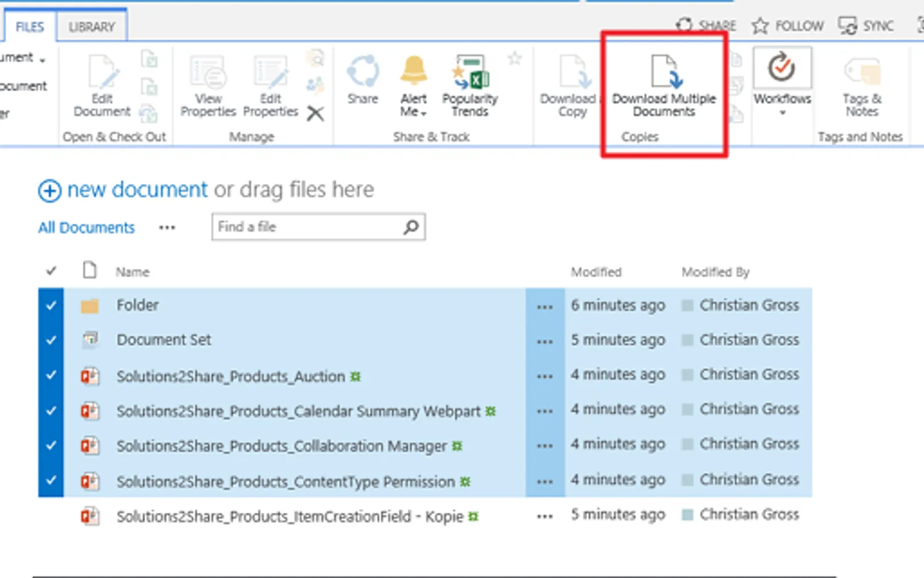
Task: Open the ellipsis menu for Folder
Action: (x=545, y=306)
